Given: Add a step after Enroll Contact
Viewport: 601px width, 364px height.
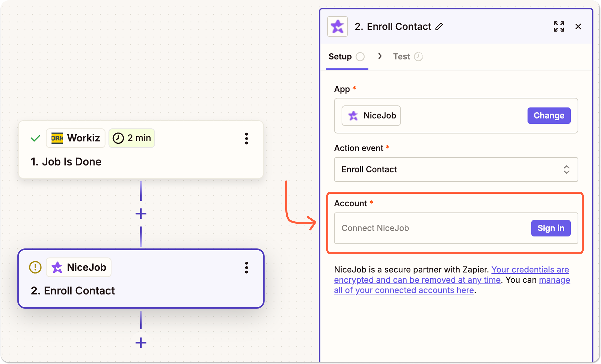Looking at the screenshot, I should [141, 342].
